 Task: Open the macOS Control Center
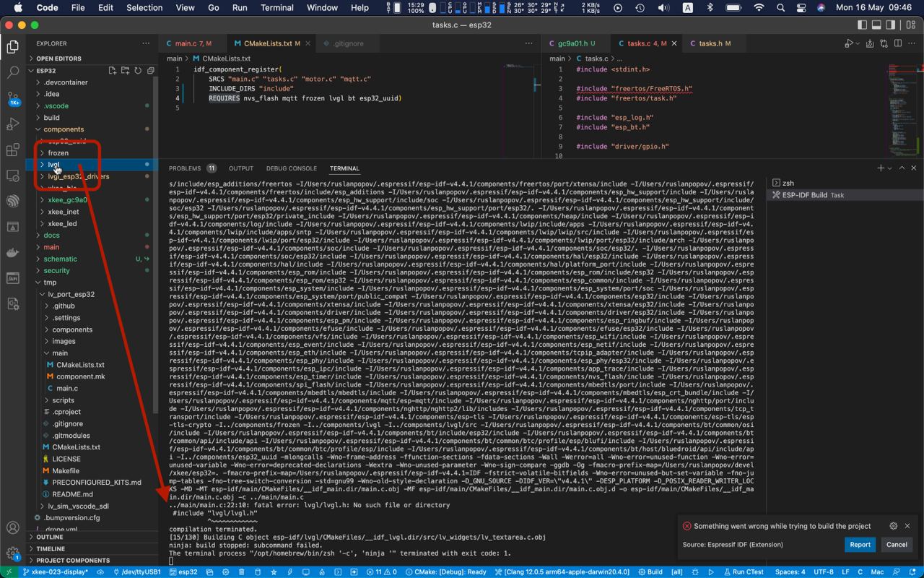(801, 8)
